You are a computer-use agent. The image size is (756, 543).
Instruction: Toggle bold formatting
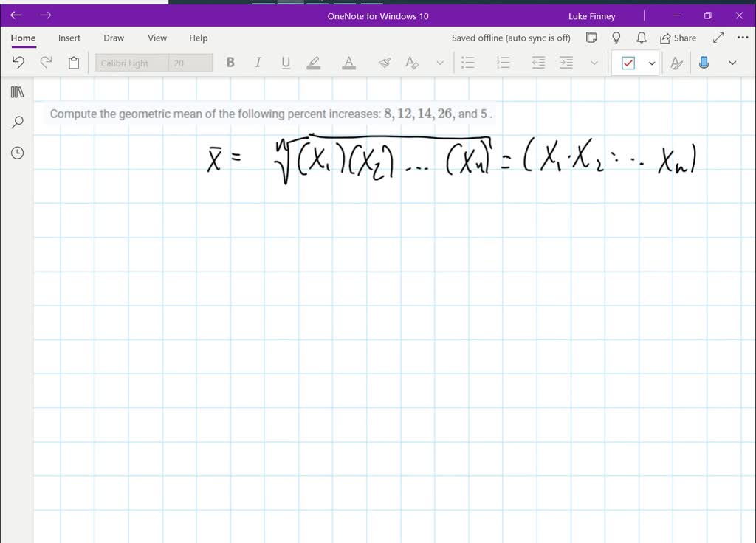pos(230,62)
